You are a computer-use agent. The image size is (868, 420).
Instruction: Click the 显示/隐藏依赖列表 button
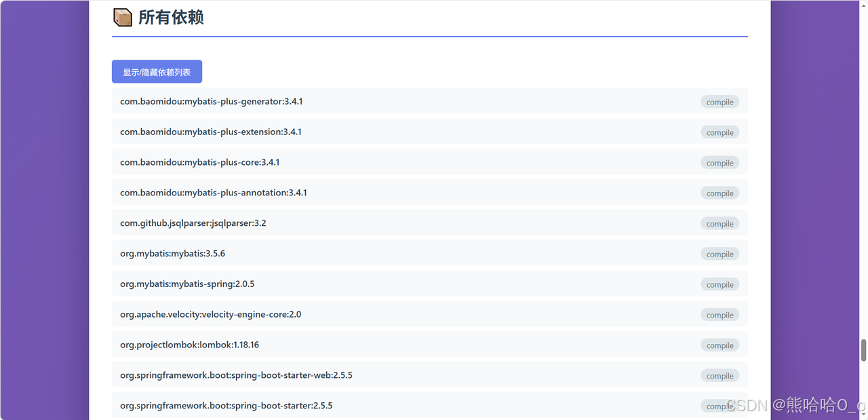click(157, 72)
